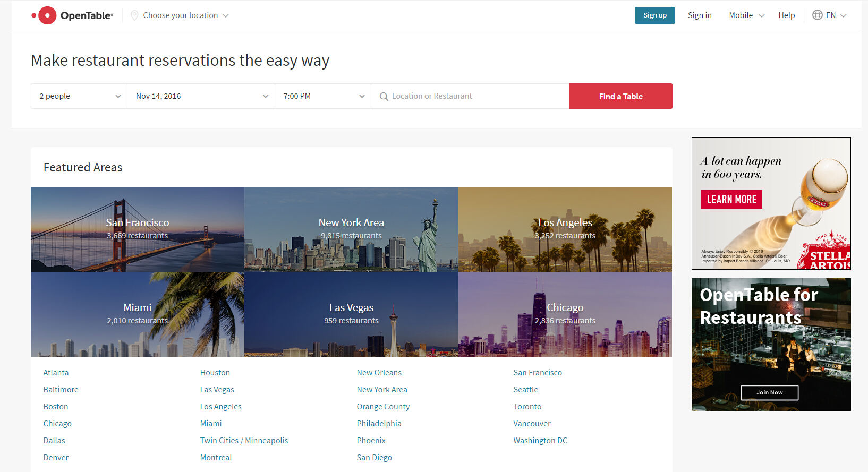
Task: Open the EN language selector
Action: pyautogui.click(x=829, y=15)
